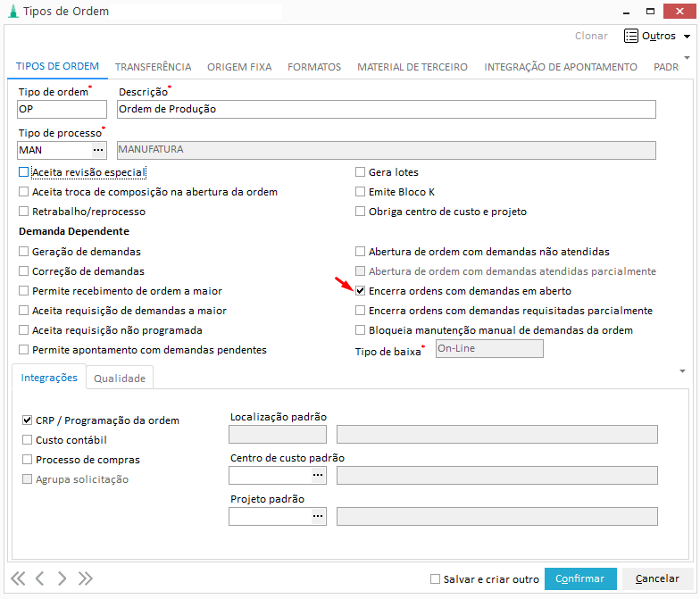The width and height of the screenshot is (700, 599).
Task: Click the Clonar button
Action: tap(591, 36)
